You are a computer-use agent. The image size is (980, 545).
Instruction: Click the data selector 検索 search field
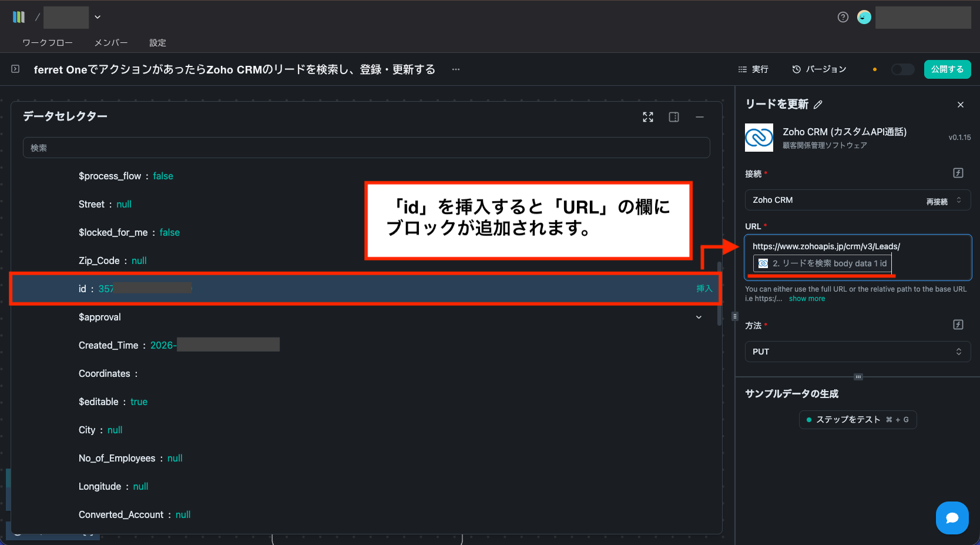tap(367, 148)
